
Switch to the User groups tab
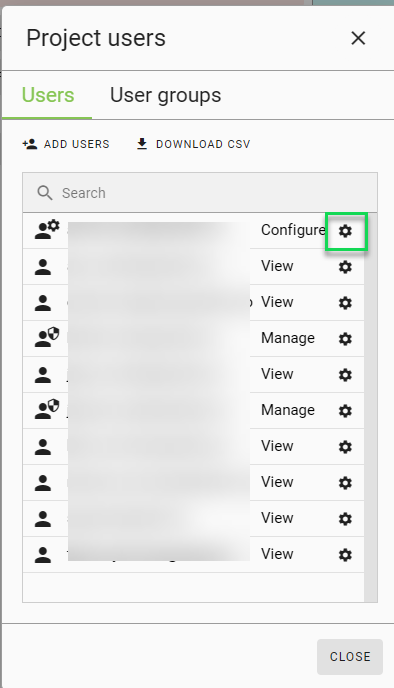(x=165, y=95)
